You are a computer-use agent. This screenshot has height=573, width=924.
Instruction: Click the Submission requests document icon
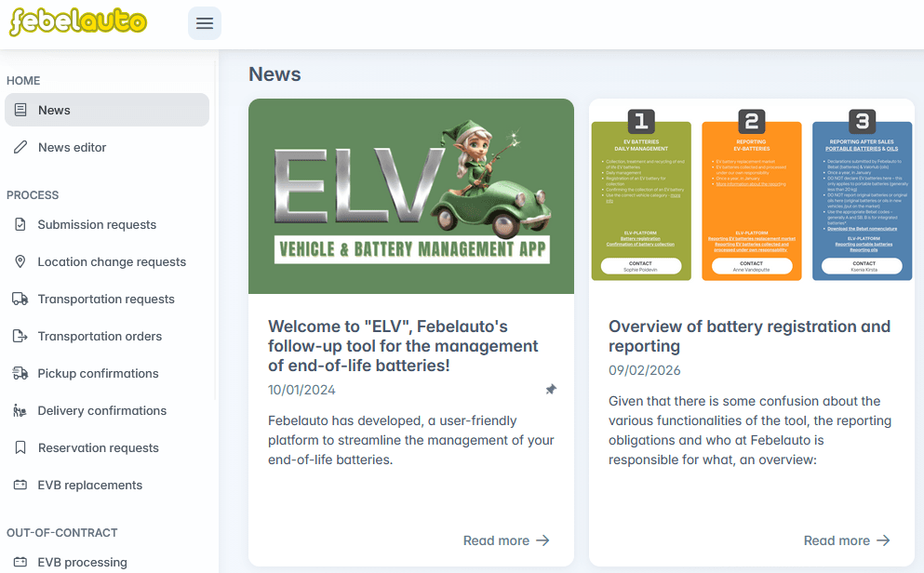pos(20,224)
